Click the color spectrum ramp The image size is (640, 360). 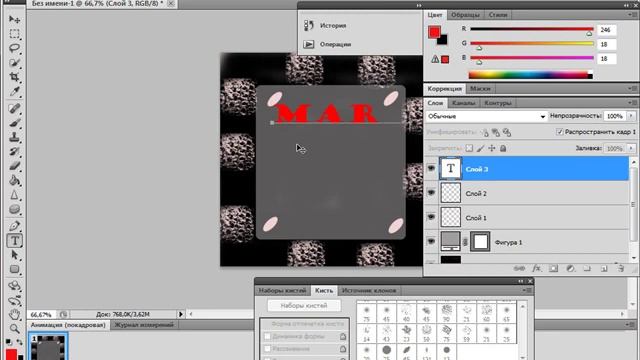point(530,75)
